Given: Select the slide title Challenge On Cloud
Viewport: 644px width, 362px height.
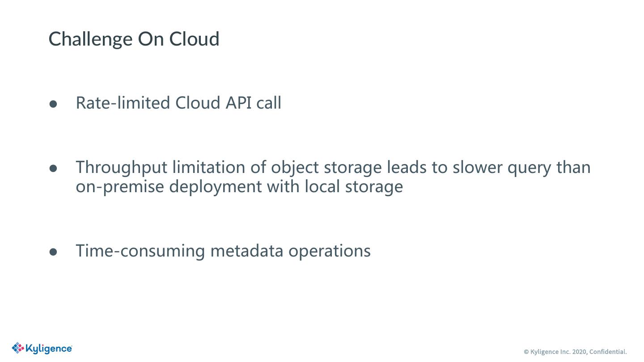Looking at the screenshot, I should [134, 39].
